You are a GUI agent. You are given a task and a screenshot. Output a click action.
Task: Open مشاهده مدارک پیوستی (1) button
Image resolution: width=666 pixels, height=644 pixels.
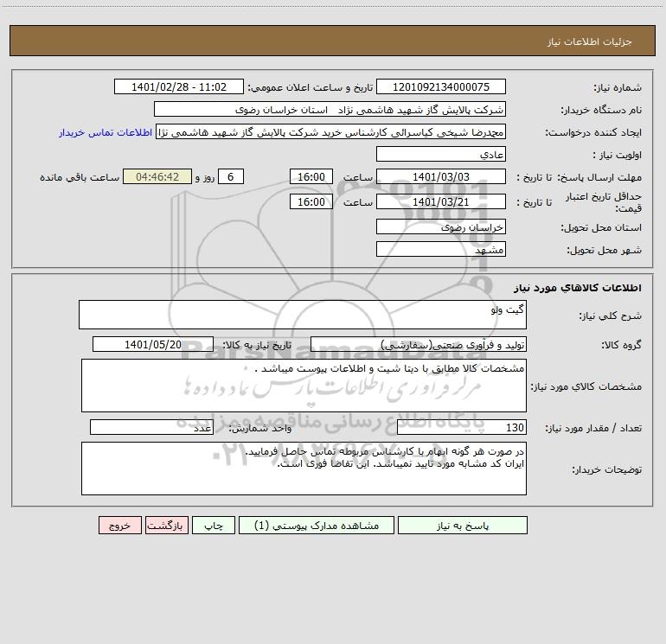tap(316, 525)
